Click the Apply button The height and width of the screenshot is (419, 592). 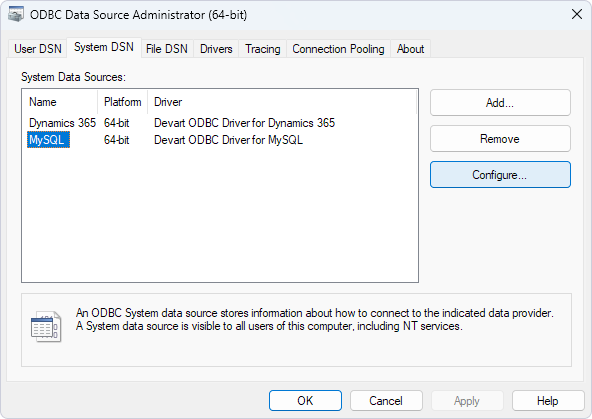(x=467, y=401)
